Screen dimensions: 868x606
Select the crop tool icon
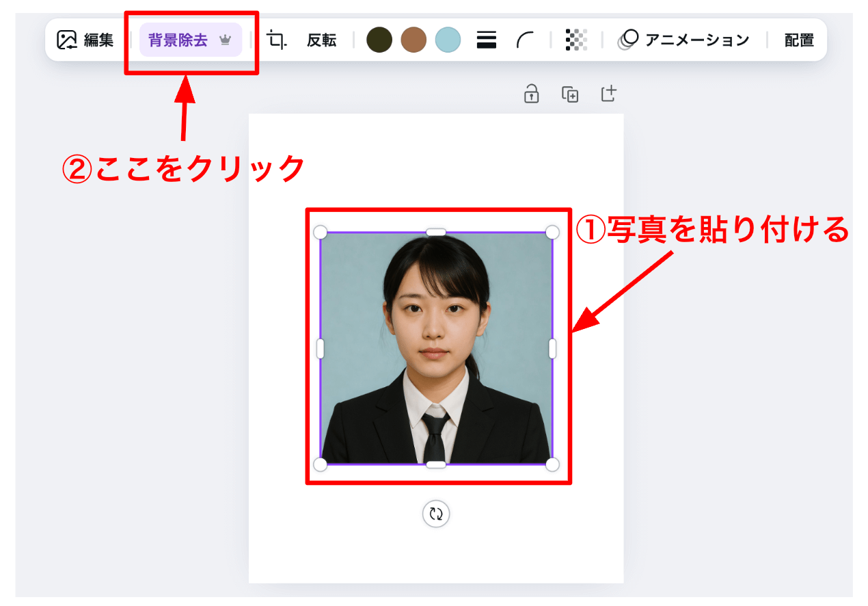click(x=277, y=40)
